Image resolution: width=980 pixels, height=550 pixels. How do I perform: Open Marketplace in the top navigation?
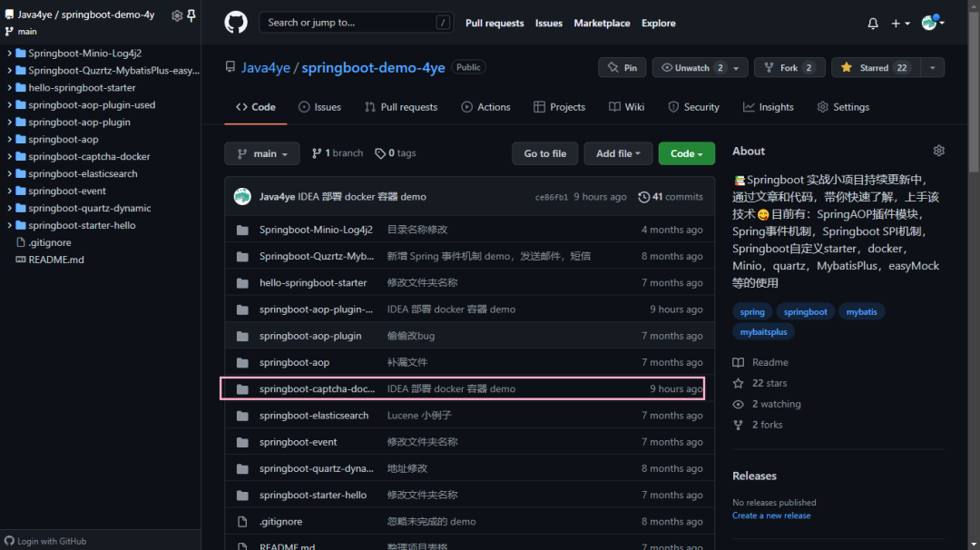(602, 23)
